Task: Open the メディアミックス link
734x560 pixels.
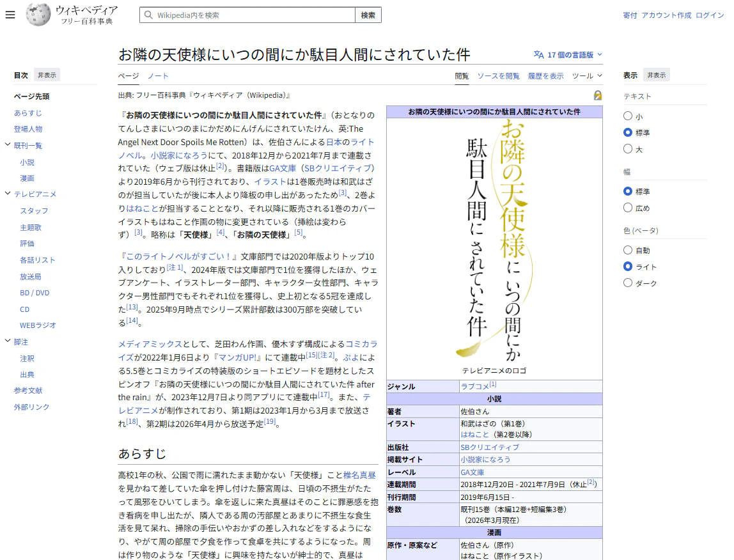Action: (150, 344)
